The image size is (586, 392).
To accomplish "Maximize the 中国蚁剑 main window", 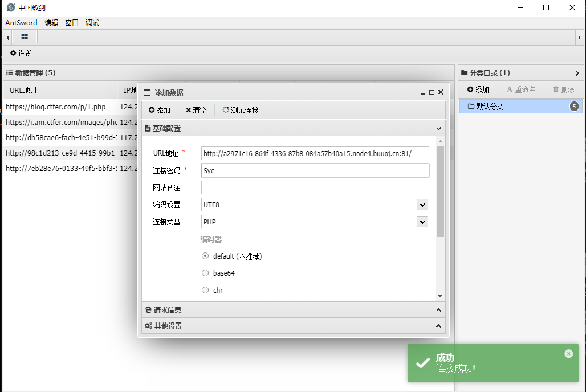I will coord(546,7).
